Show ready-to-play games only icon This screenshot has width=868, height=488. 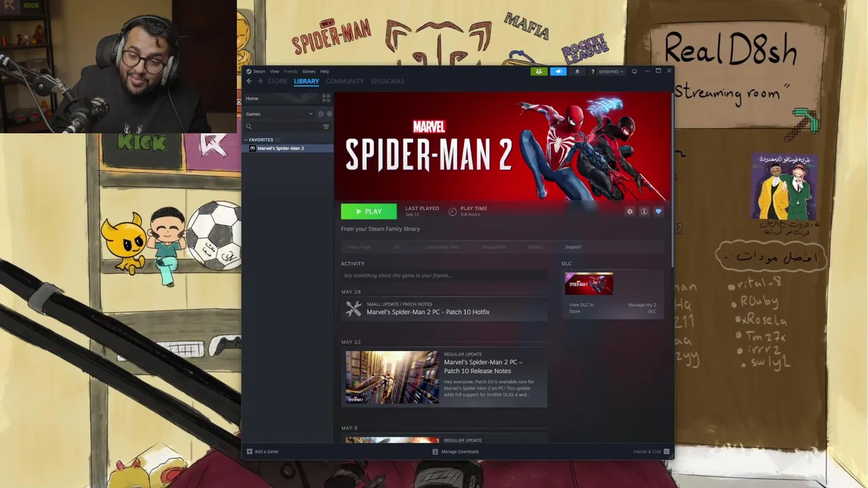click(330, 114)
